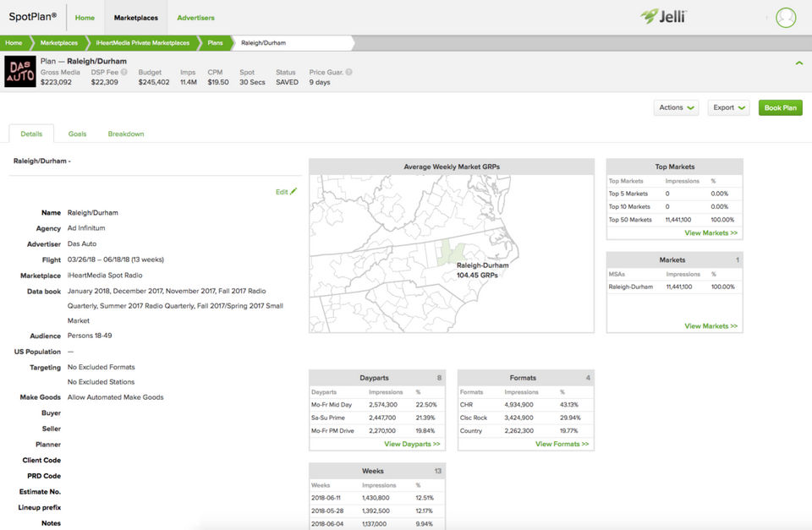Image resolution: width=812 pixels, height=530 pixels.
Task: Click the Edit pencil icon
Action: 294,192
